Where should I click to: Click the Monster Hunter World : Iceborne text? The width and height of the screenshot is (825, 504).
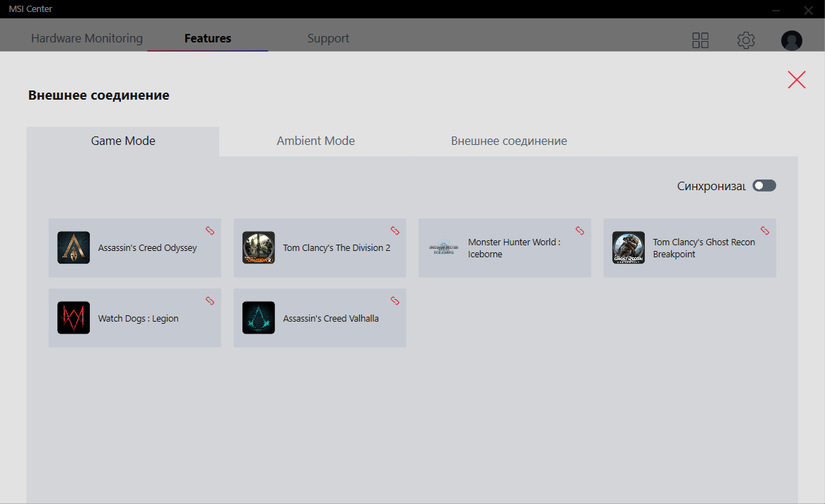pyautogui.click(x=514, y=248)
